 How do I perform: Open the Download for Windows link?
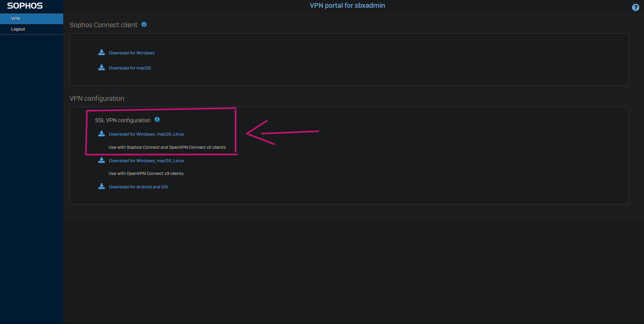pos(132,53)
